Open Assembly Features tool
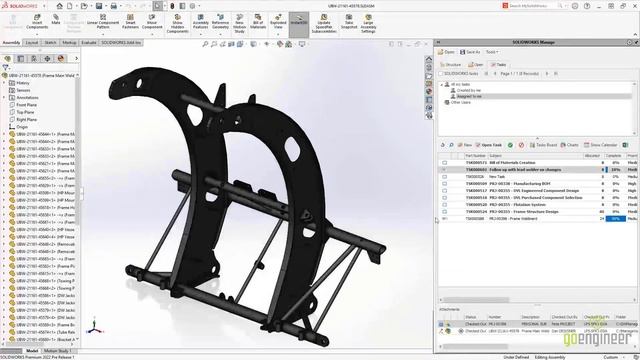The image size is (640, 360). 200,22
